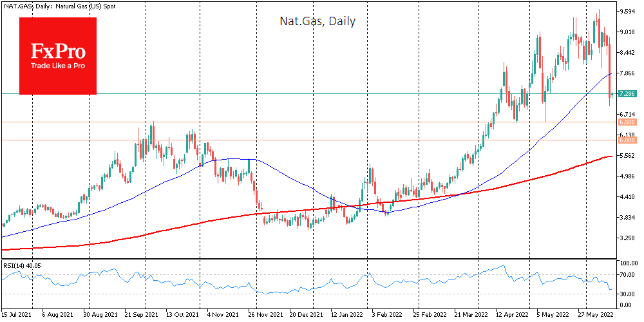Click the 6.000 price level tag
This screenshot has width=644, height=322.
(x=627, y=140)
